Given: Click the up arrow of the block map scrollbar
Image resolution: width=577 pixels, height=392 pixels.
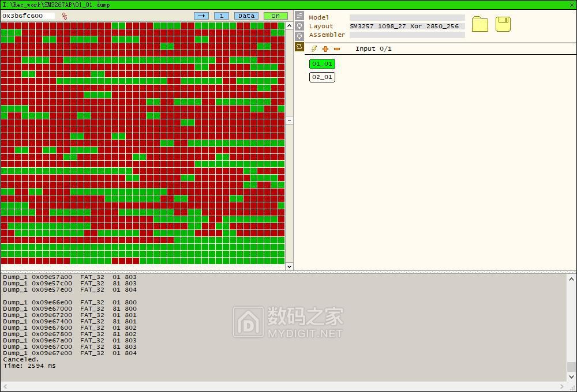Looking at the screenshot, I should [289, 26].
